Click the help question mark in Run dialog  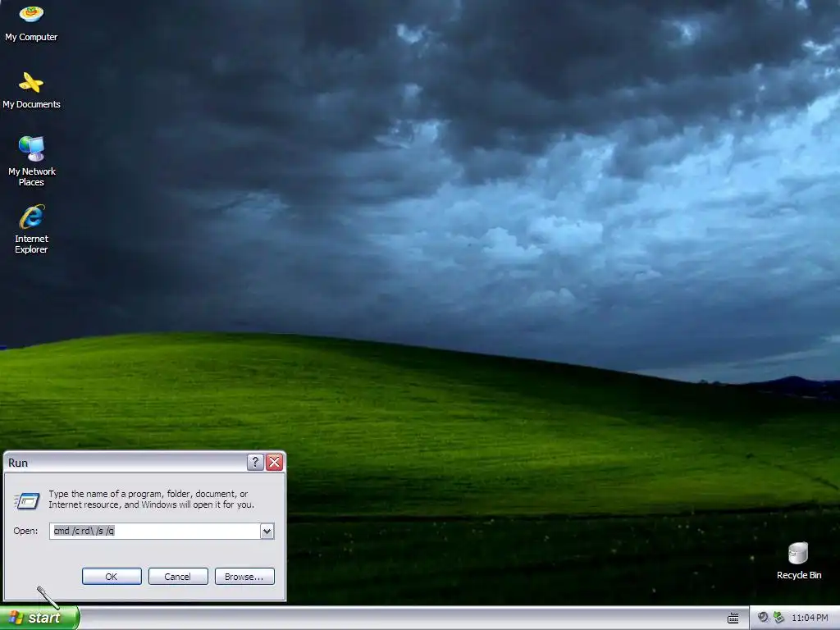click(255, 463)
